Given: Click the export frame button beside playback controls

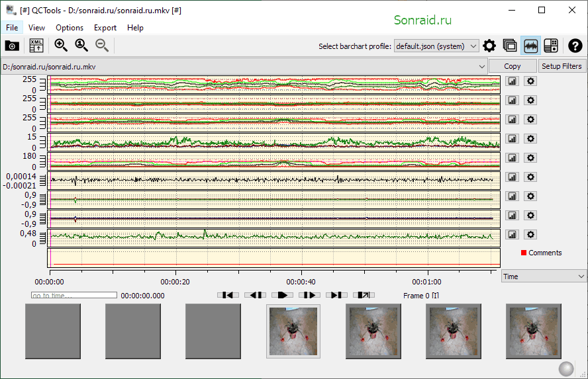Looking at the screenshot, I should (x=364, y=295).
